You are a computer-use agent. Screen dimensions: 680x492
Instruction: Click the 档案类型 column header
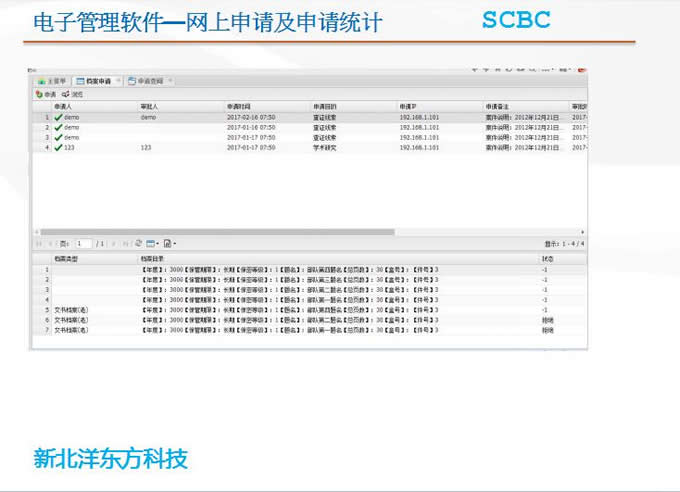click(65, 259)
